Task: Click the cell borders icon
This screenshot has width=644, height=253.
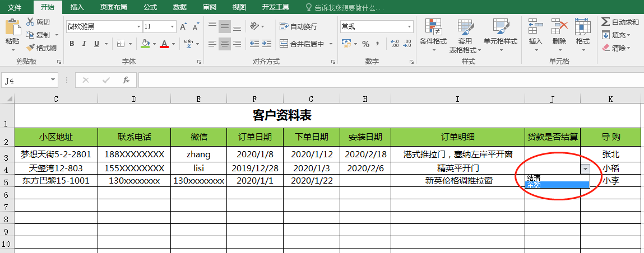Action: (121, 44)
